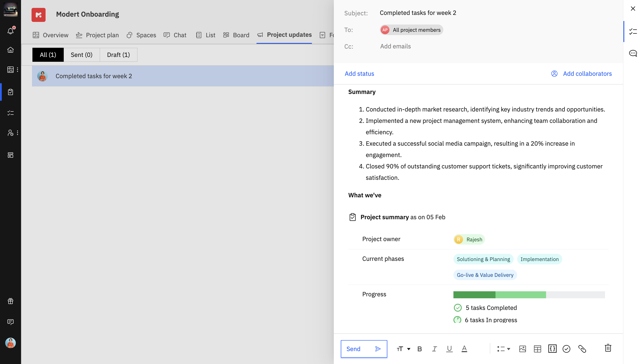Attach a file with the paperclip icon
The image size is (644, 364).
(582, 349)
